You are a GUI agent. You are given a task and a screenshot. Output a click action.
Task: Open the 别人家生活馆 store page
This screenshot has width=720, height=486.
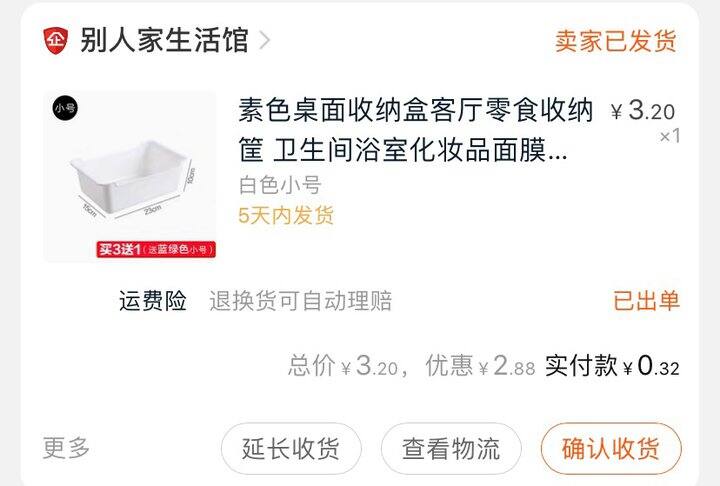[164, 40]
